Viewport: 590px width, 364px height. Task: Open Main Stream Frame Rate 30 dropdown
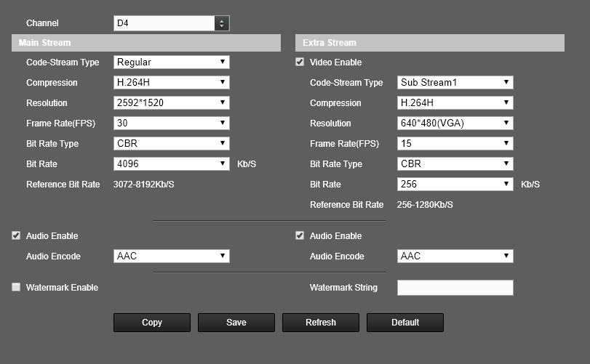[x=171, y=123]
